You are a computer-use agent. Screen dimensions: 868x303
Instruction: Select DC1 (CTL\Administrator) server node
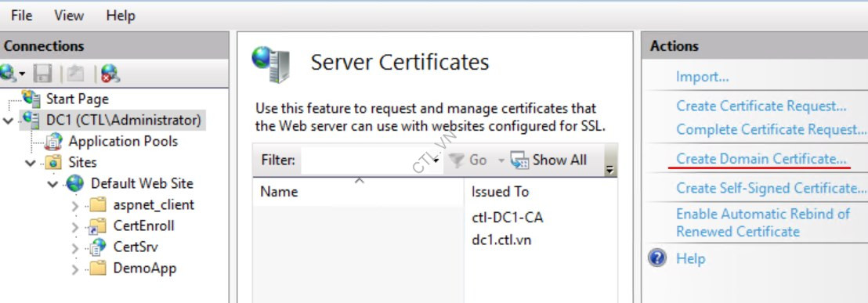tap(123, 120)
